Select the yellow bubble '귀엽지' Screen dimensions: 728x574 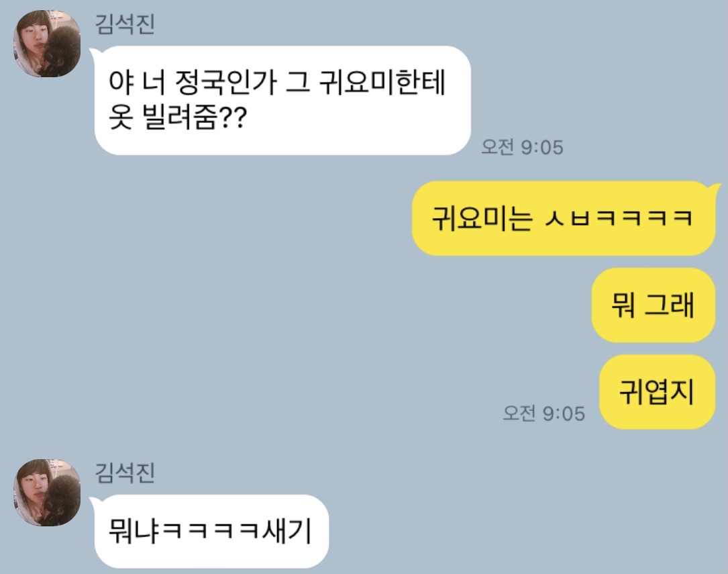click(x=657, y=392)
